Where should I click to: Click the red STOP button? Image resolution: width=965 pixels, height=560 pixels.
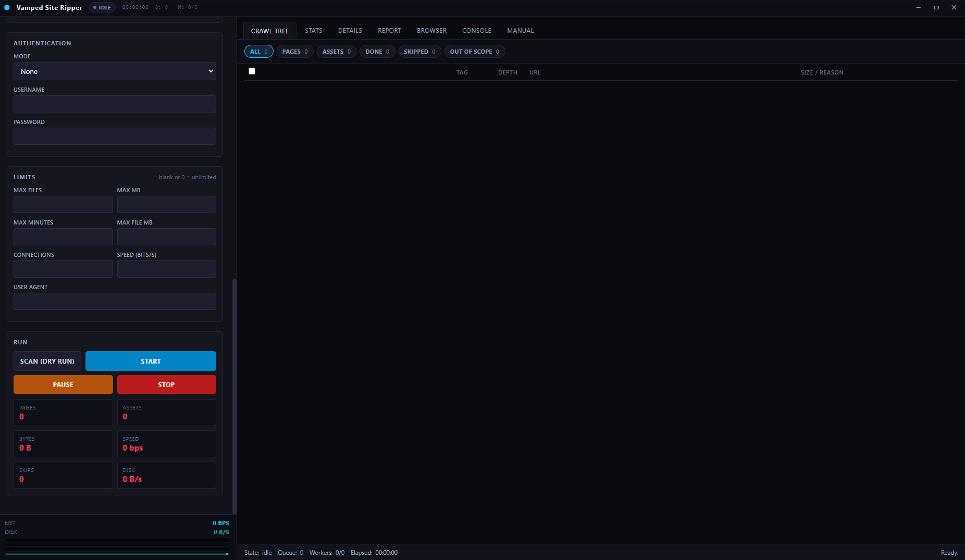point(167,384)
